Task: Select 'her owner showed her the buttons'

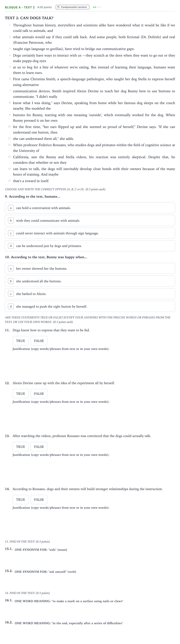Action: 90,269
